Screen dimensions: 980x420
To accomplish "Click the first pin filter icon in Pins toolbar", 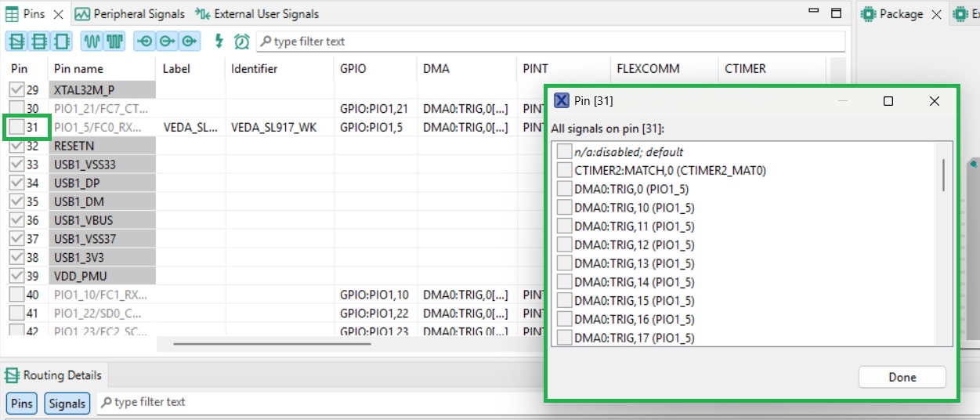I will point(16,42).
